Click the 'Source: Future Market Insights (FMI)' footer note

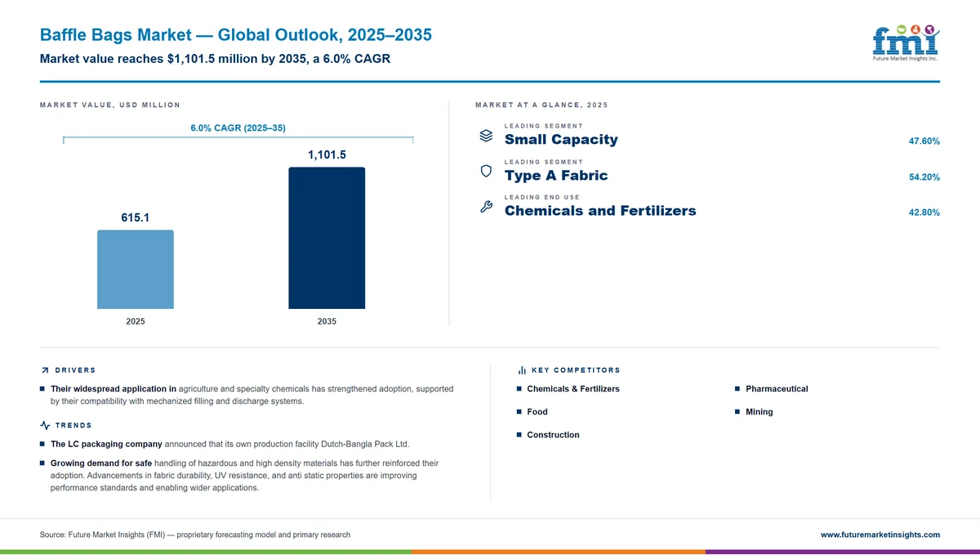[x=195, y=535]
